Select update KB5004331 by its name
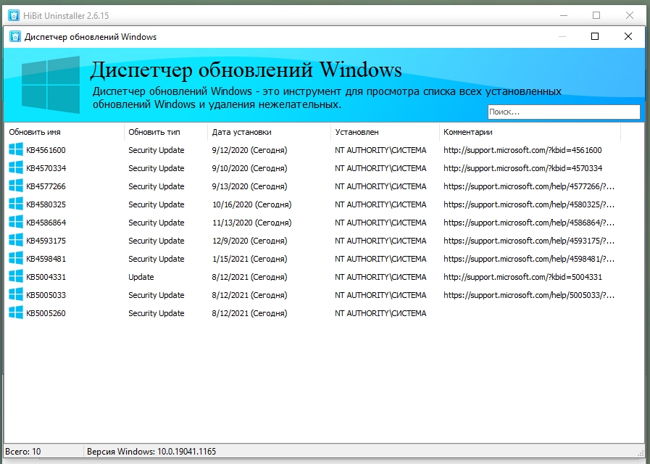 tap(46, 277)
